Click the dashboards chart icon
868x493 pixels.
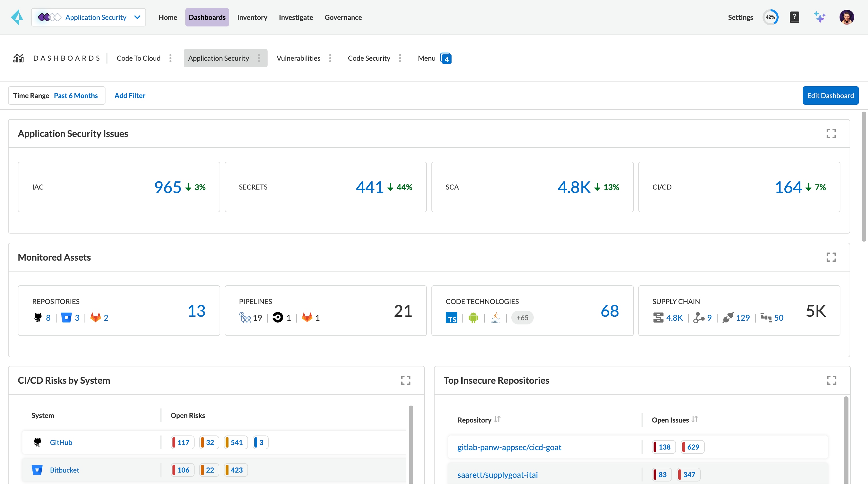[18, 58]
